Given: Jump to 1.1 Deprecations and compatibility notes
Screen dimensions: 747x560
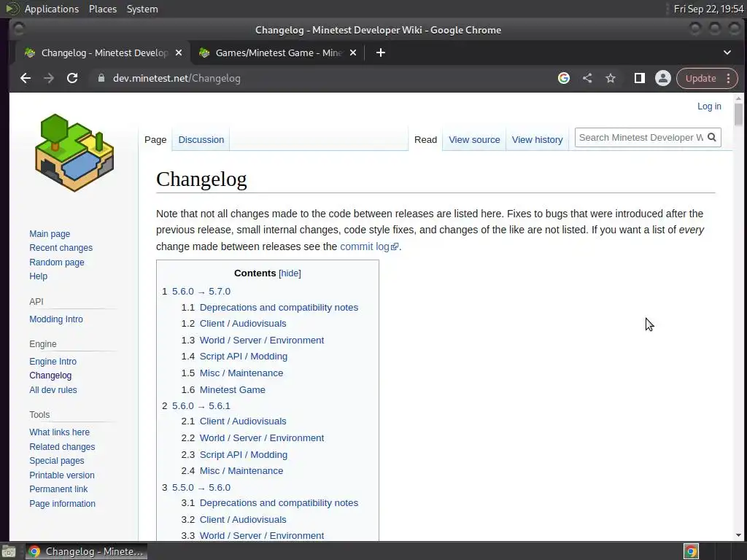Looking at the screenshot, I should (279, 308).
